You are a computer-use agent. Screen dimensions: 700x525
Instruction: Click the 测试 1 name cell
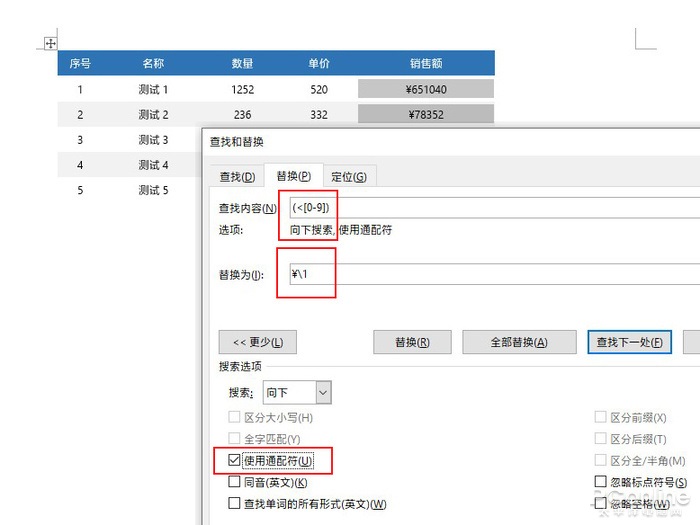153,89
